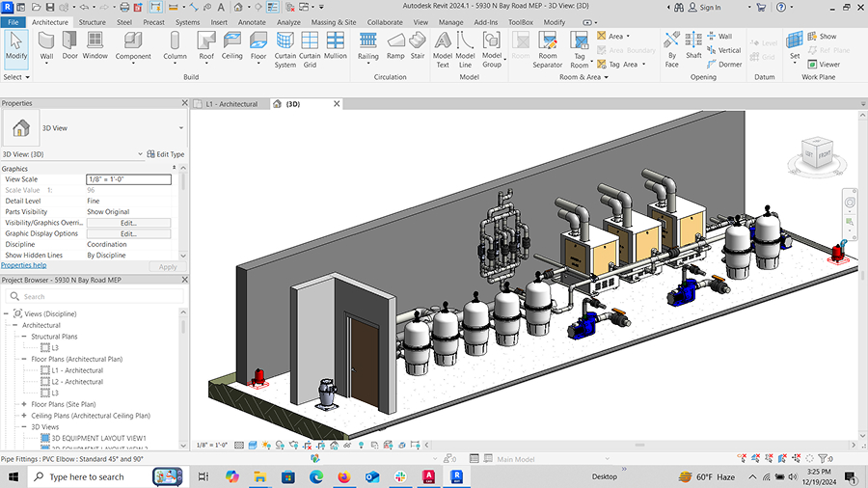
Task: Choose the Door tool
Action: click(69, 45)
